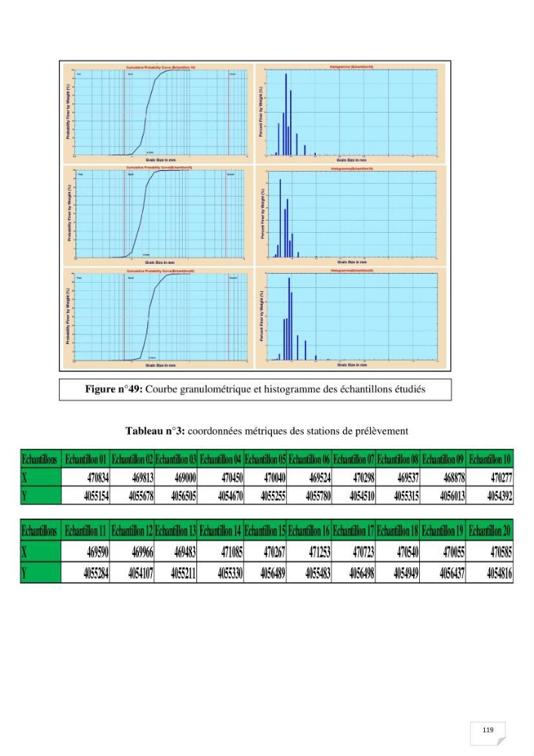Click the Y value 4054670
This screenshot has width=534, height=756.
pyautogui.click(x=230, y=496)
